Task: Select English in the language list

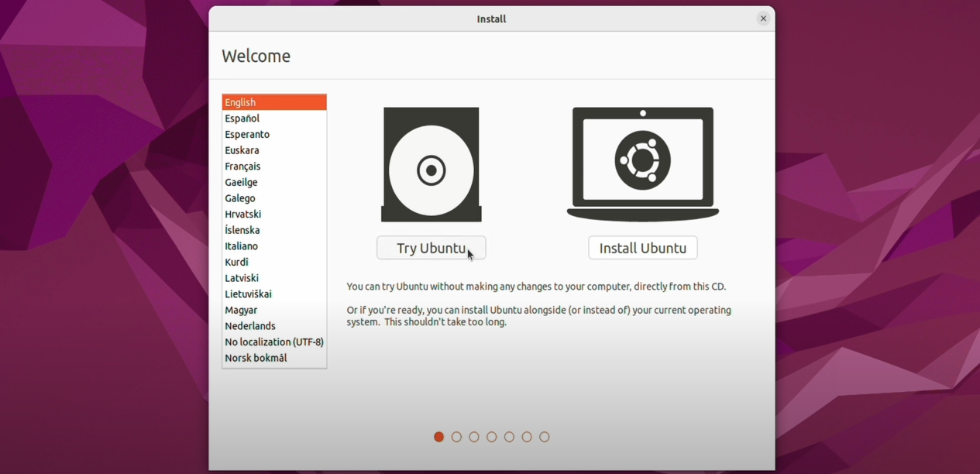Action: (274, 102)
